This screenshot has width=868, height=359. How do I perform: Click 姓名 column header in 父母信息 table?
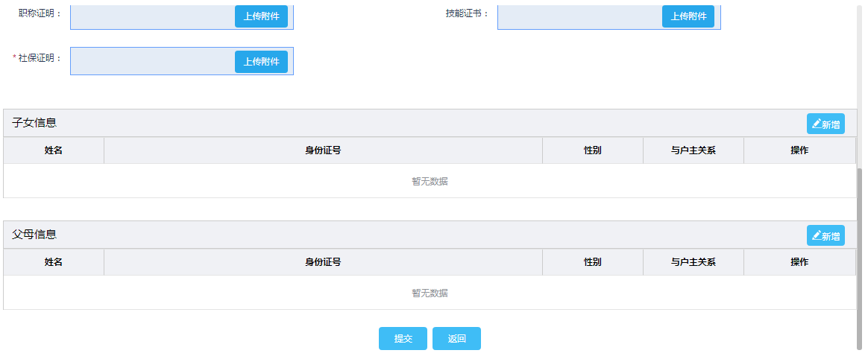[x=54, y=262]
